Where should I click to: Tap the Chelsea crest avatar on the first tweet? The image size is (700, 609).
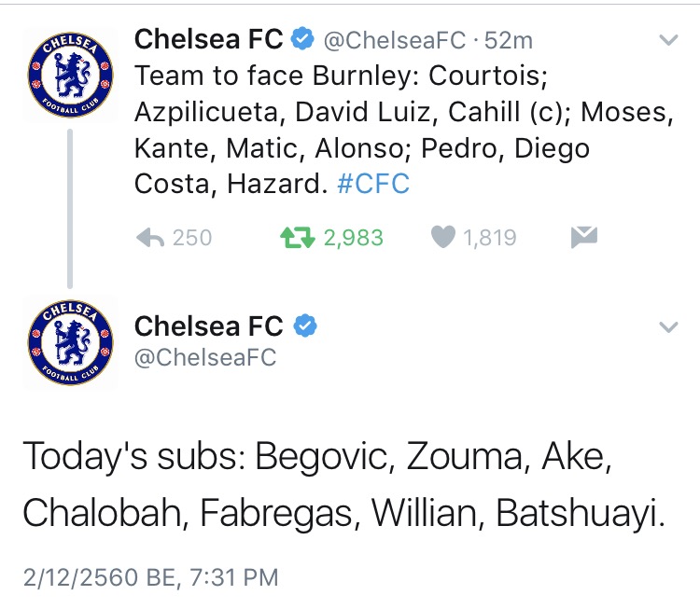pos(70,74)
